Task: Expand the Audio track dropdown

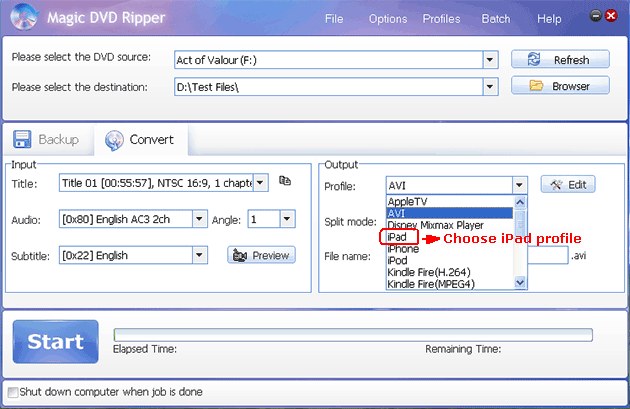Action: (x=199, y=219)
